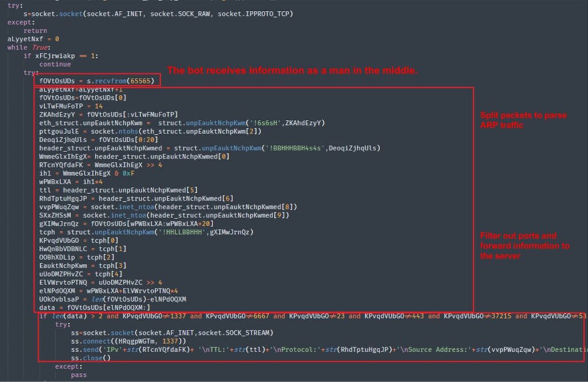Viewport: 588px width, 382px height.
Task: Click the line 'gXIMwJrnQz = fOVtOsUDs[wPWBxLXA:wPWBxLXA+20]'
Action: tap(126, 224)
